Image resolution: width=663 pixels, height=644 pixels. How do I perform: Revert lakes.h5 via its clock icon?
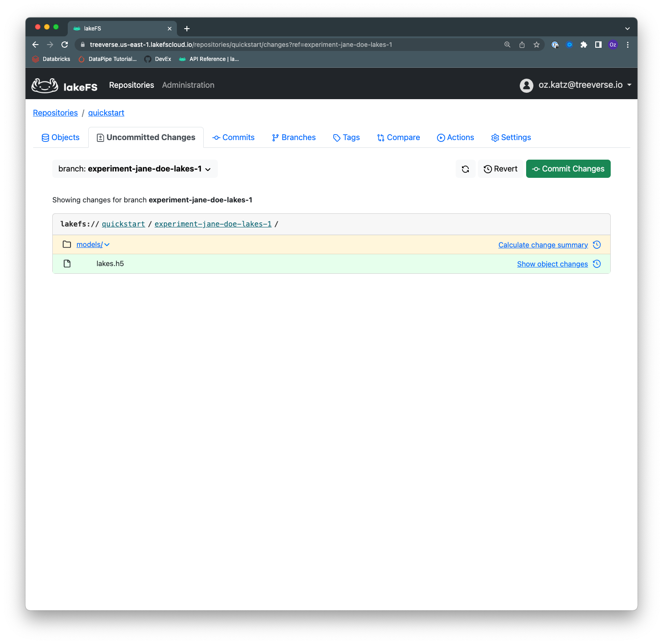pos(597,264)
